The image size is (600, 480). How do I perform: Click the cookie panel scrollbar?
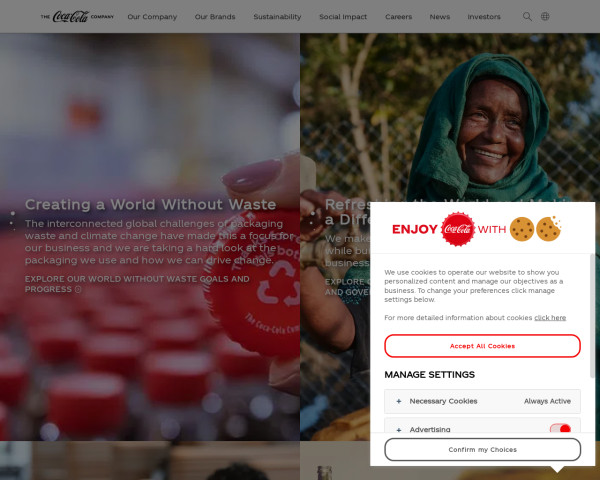pyautogui.click(x=592, y=316)
